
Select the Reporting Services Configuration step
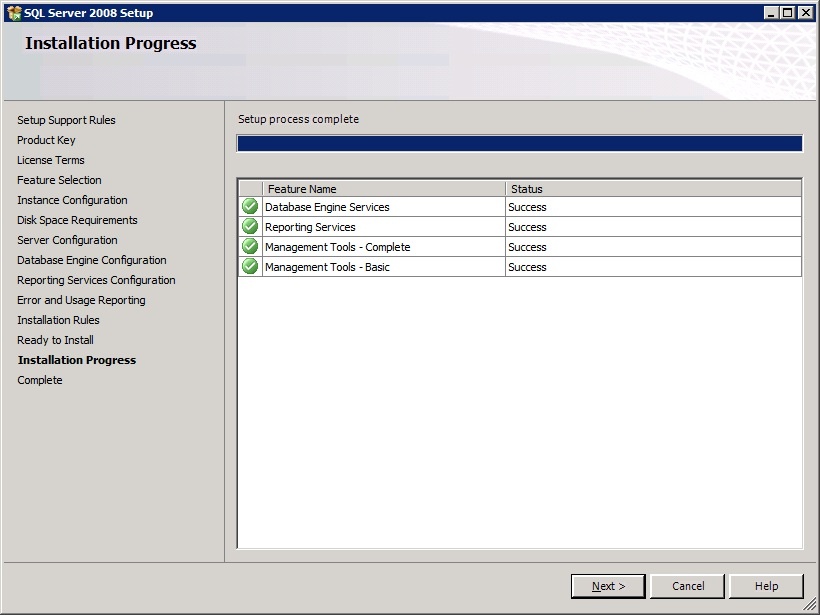96,280
